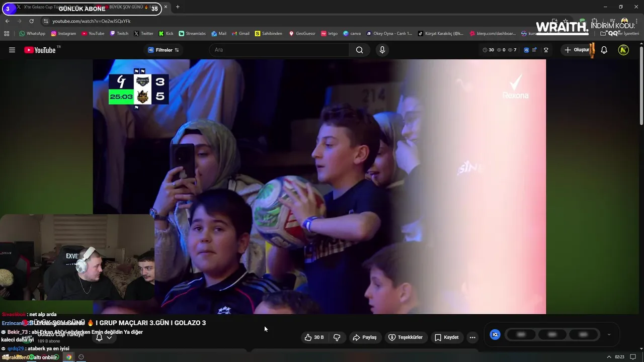Screen dimensions: 644x362
Task: Open the Streamlabs bookmark
Action: [192, 34]
